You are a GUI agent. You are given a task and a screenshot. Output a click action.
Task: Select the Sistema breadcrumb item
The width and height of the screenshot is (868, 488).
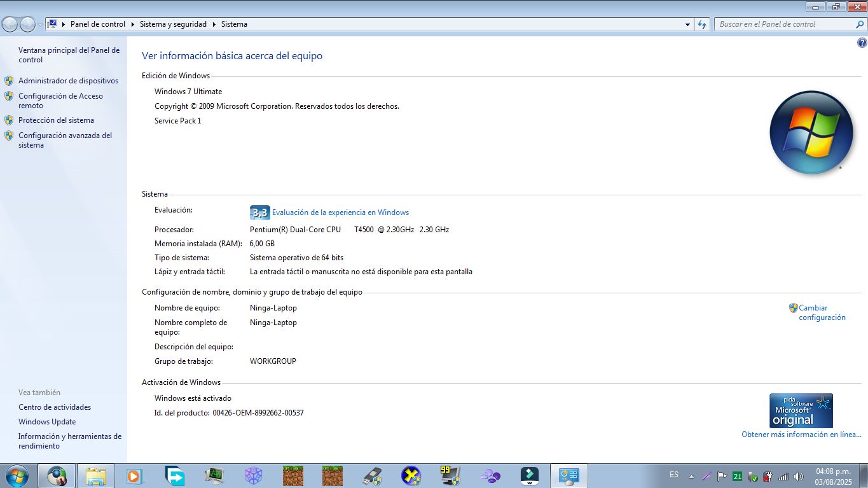[234, 24]
